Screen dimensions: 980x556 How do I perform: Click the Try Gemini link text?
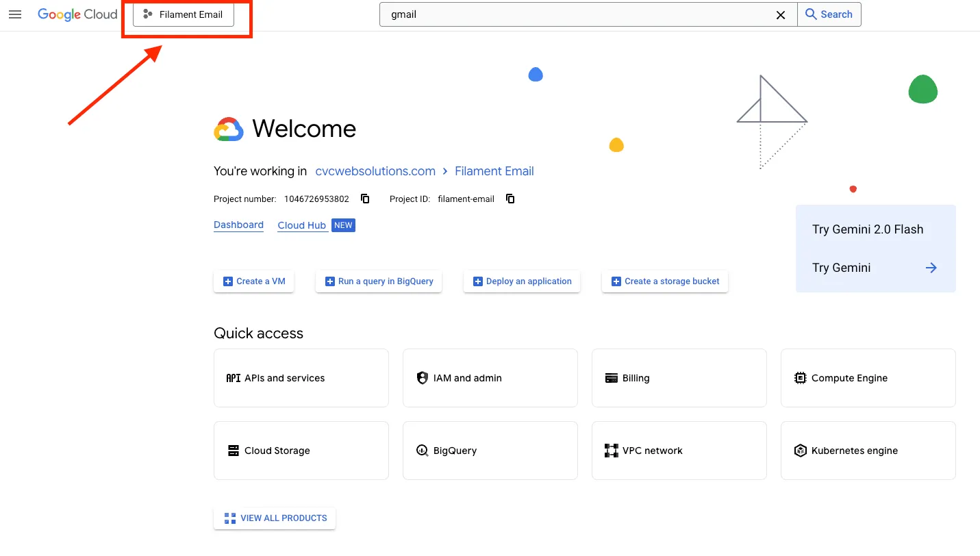pyautogui.click(x=842, y=268)
